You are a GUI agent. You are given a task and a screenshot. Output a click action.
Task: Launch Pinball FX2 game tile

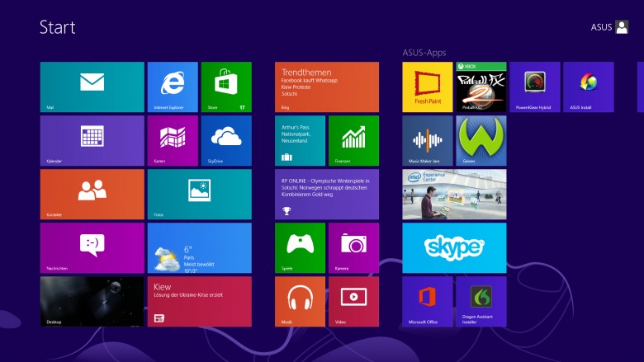click(x=481, y=87)
